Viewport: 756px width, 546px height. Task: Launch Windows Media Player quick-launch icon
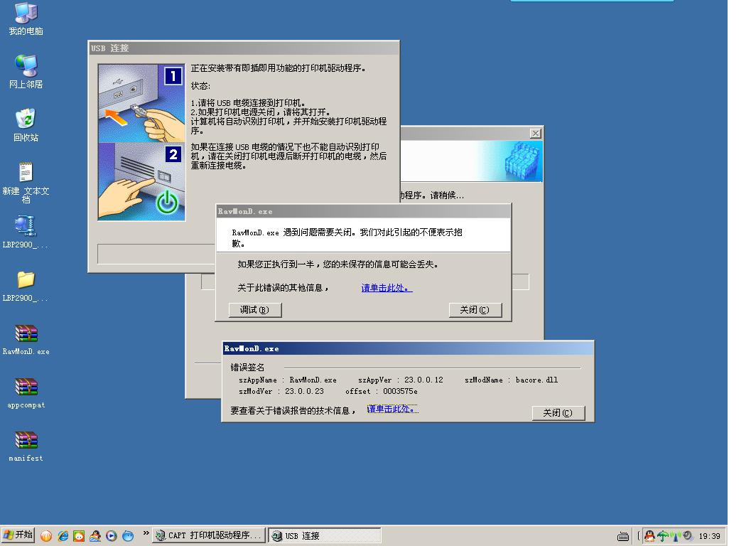point(112,536)
